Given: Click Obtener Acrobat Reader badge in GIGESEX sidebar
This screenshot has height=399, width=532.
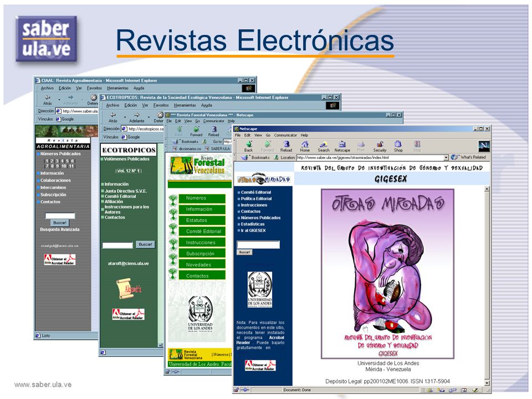Looking at the screenshot, I should coord(260,365).
